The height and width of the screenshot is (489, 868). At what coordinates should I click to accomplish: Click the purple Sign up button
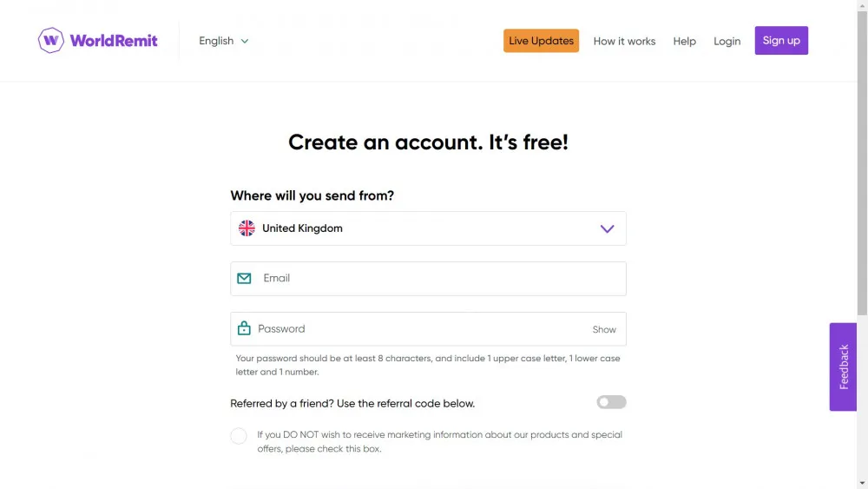tap(781, 41)
